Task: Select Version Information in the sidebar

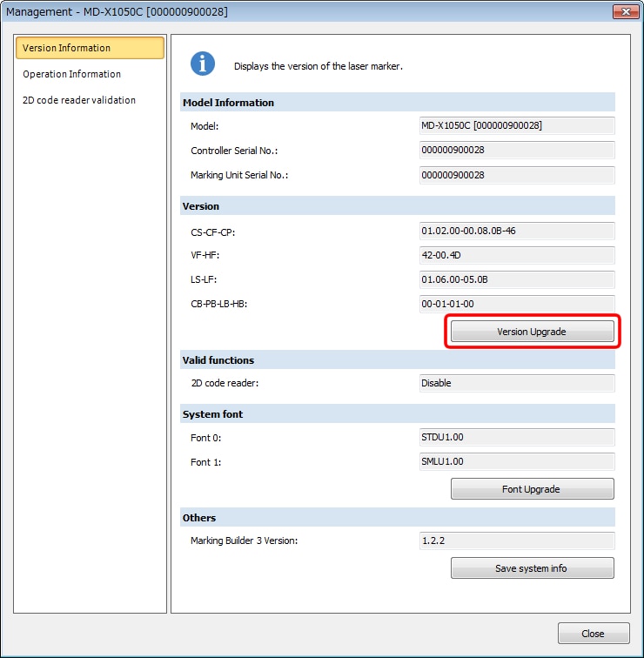Action: [x=90, y=48]
